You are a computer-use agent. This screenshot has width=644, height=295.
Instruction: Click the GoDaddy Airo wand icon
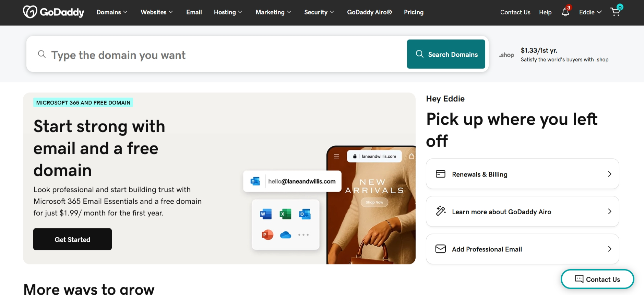pyautogui.click(x=441, y=211)
